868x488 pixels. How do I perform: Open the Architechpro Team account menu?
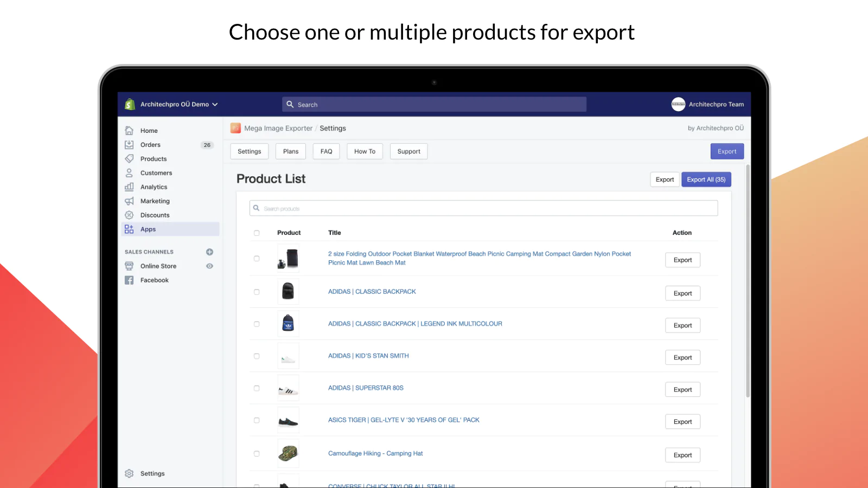[708, 104]
